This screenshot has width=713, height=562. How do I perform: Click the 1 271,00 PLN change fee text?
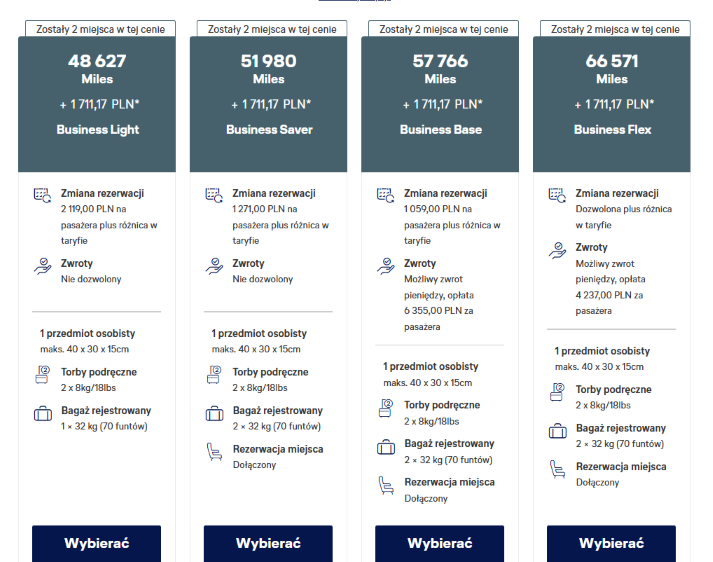(x=281, y=225)
